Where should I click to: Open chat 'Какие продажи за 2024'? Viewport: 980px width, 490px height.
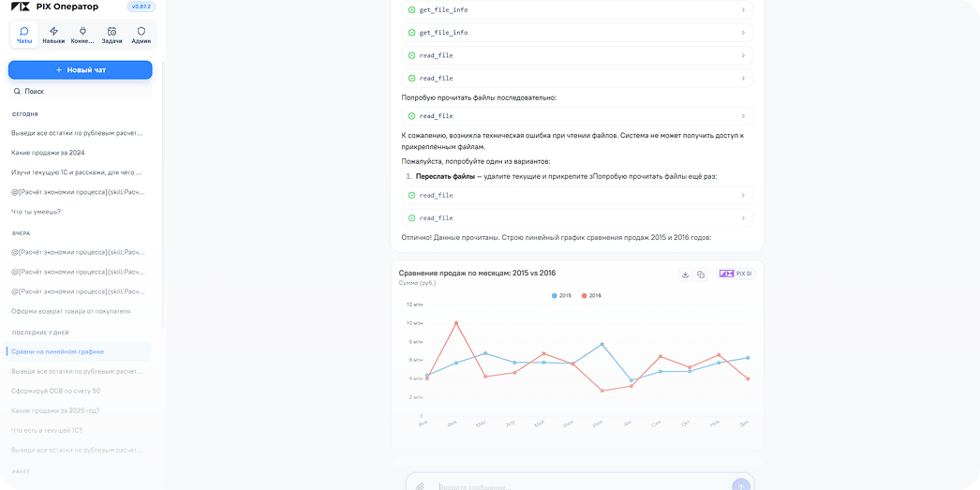48,153
